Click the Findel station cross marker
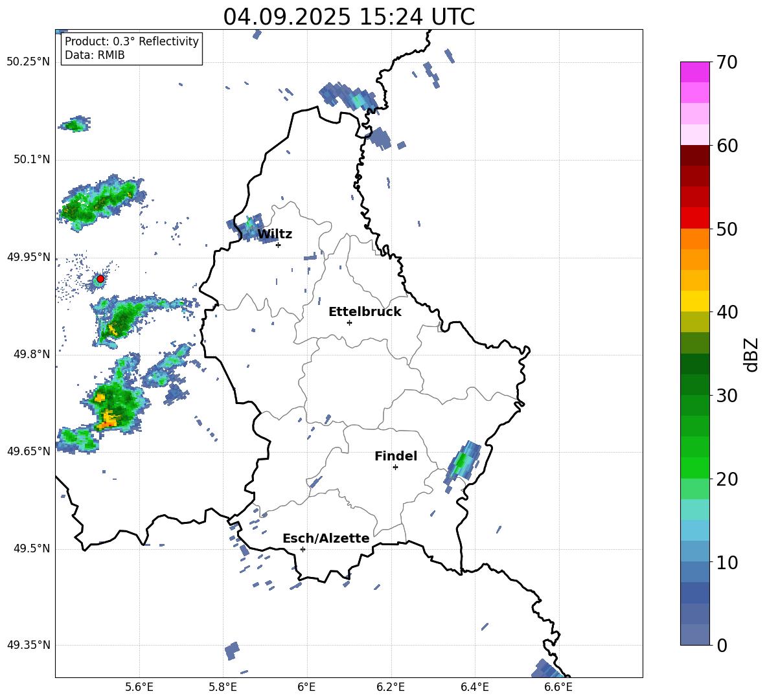767x700 pixels. point(395,467)
